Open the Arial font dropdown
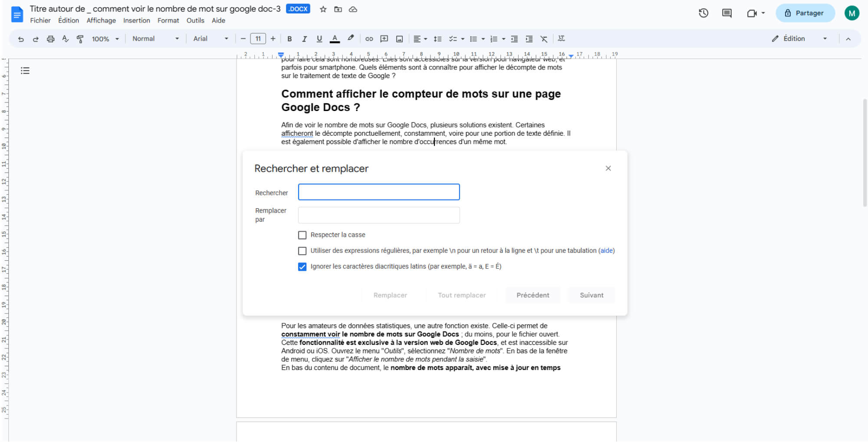This screenshot has width=868, height=442. tap(210, 39)
